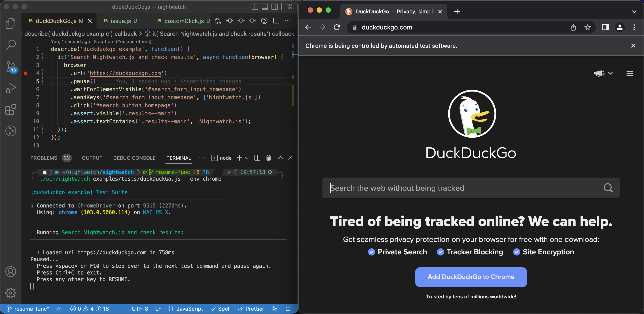Kill the terminal with trash icon
Viewport: 644px width, 314px height.
pos(269,158)
